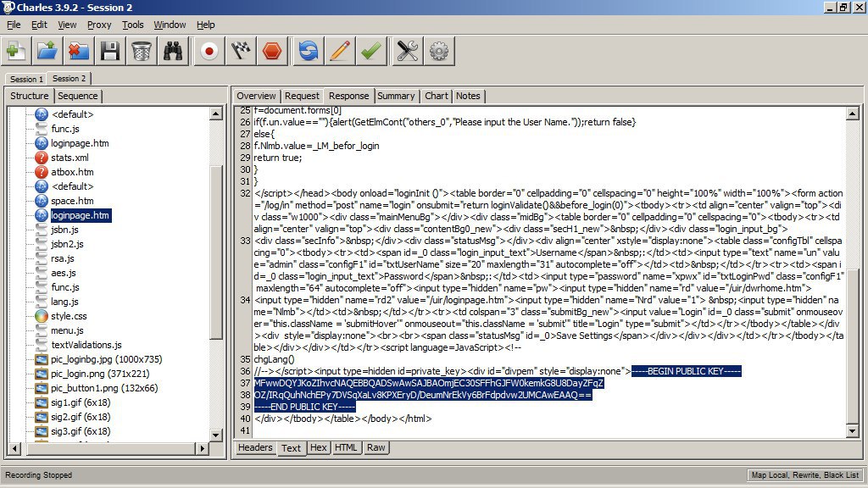Open Tools via the wrench and screwdriver icon
The height and width of the screenshot is (488, 868).
pyautogui.click(x=408, y=52)
